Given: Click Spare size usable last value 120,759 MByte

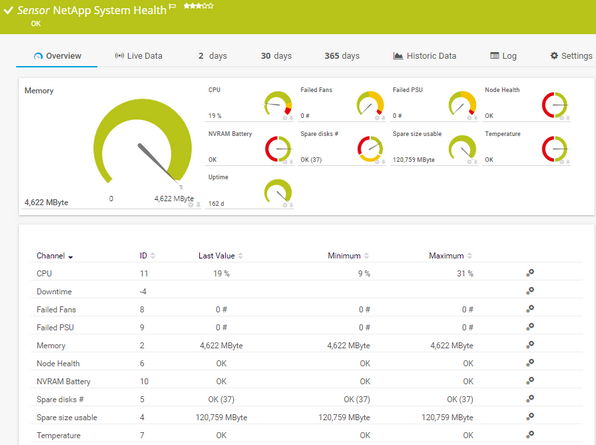Looking at the screenshot, I should (221, 417).
